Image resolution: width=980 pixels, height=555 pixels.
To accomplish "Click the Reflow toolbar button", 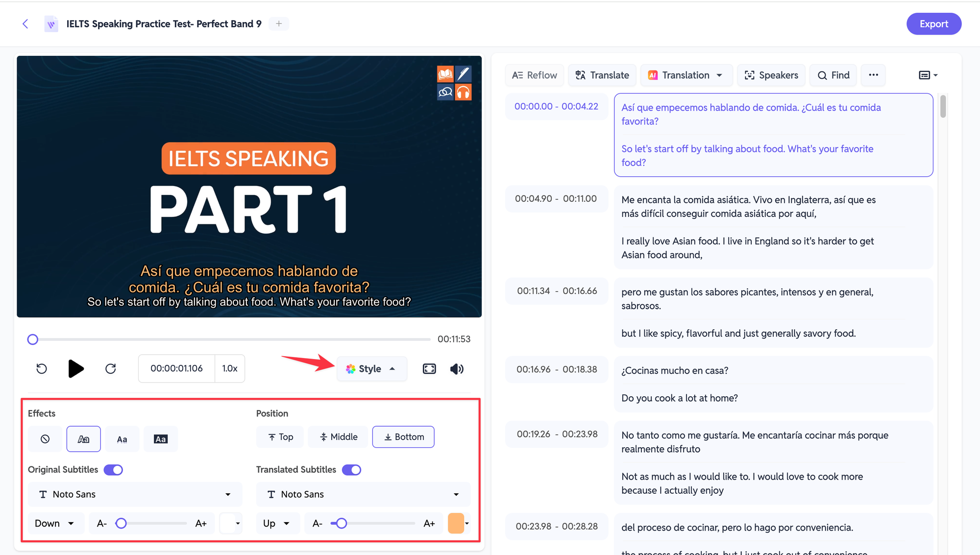I will (x=535, y=75).
